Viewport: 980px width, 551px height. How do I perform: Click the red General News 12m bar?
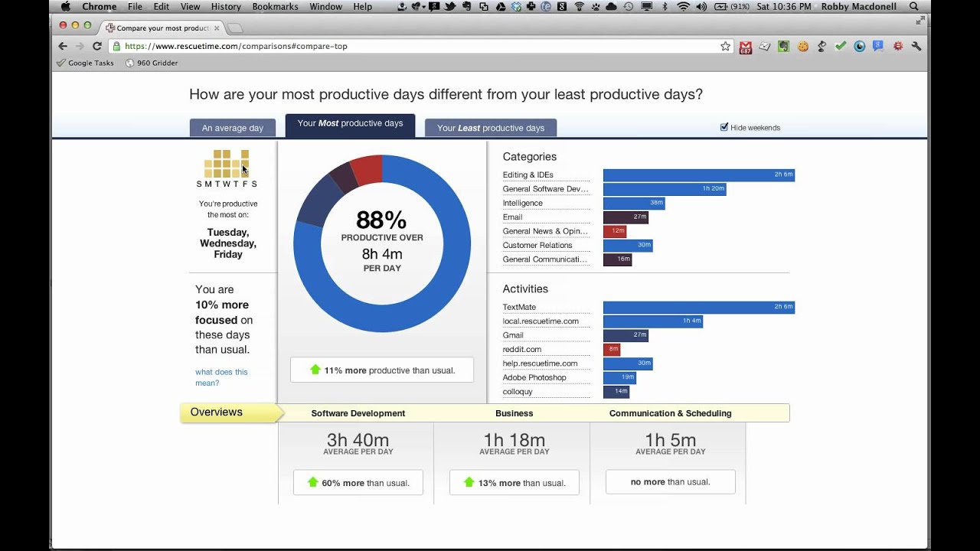[x=615, y=231]
